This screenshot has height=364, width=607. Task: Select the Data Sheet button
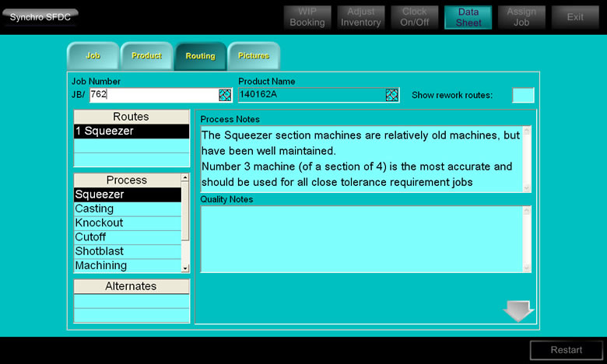coord(468,17)
